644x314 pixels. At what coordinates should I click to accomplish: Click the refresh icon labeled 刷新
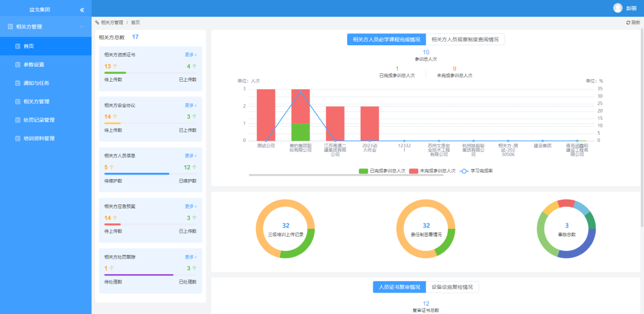(628, 23)
